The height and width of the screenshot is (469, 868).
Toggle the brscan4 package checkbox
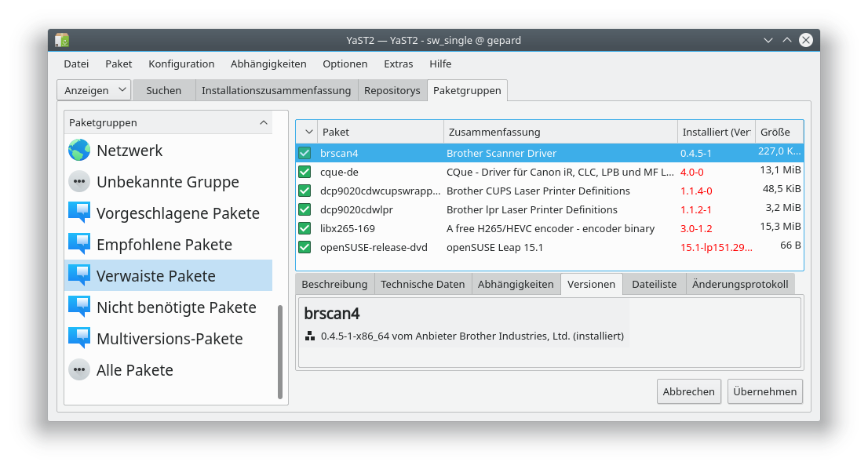click(x=305, y=153)
